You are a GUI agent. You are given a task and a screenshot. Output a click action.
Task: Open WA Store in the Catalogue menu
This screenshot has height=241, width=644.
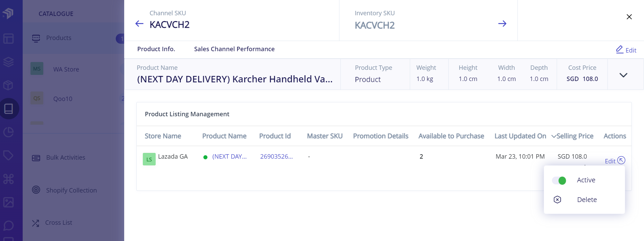coord(66,69)
